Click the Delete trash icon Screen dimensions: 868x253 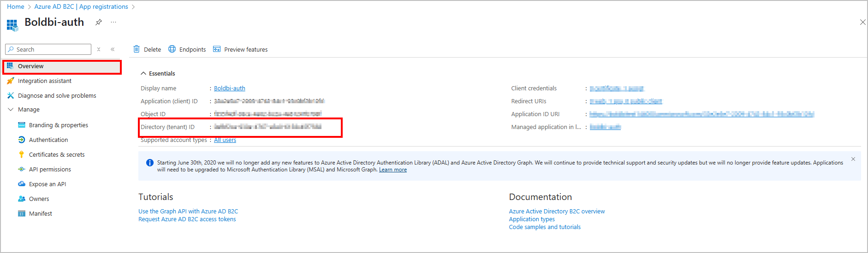(x=137, y=49)
